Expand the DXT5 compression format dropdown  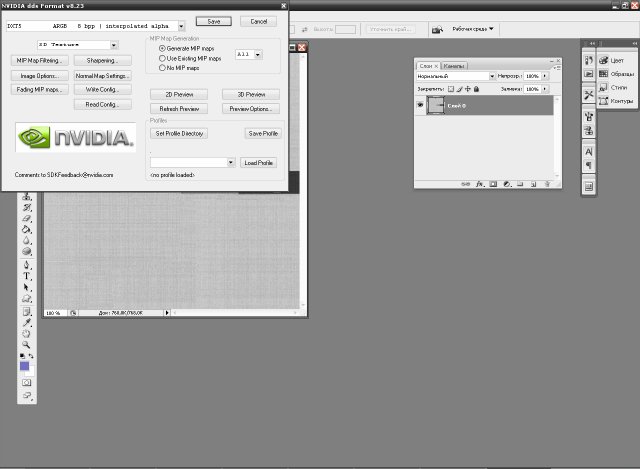[180, 26]
